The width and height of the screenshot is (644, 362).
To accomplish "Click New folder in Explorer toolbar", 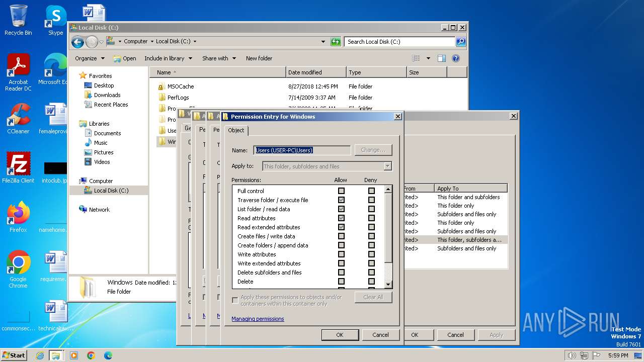I will 259,58.
